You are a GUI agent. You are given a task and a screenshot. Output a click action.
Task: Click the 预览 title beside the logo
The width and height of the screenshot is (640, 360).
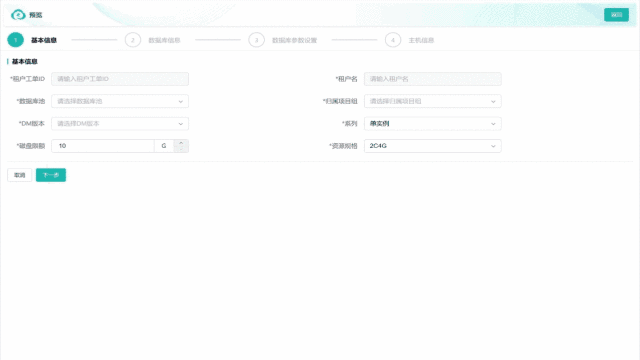click(36, 15)
